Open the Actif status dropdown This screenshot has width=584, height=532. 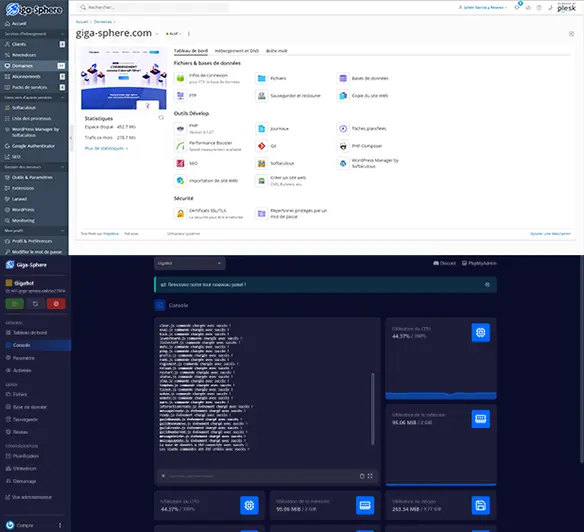pos(173,34)
